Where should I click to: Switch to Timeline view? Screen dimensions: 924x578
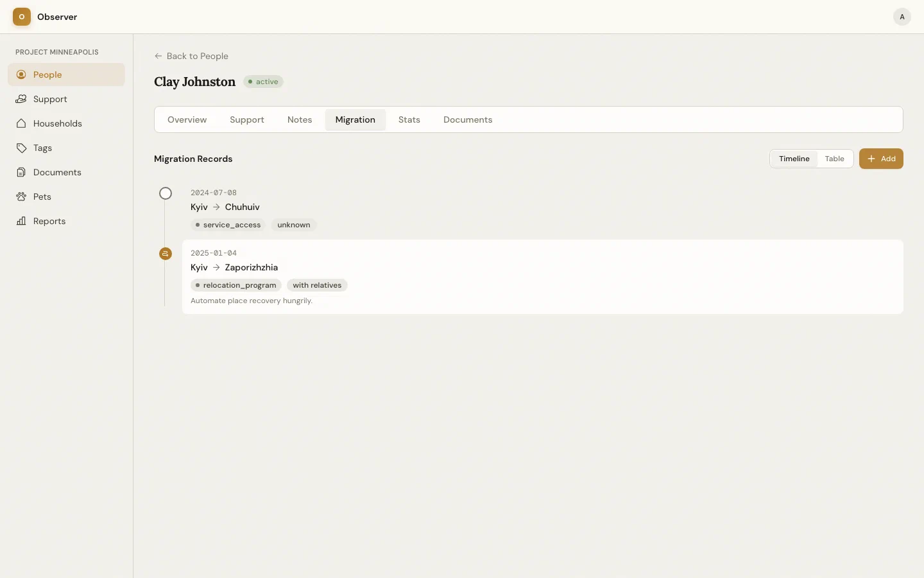[794, 159]
